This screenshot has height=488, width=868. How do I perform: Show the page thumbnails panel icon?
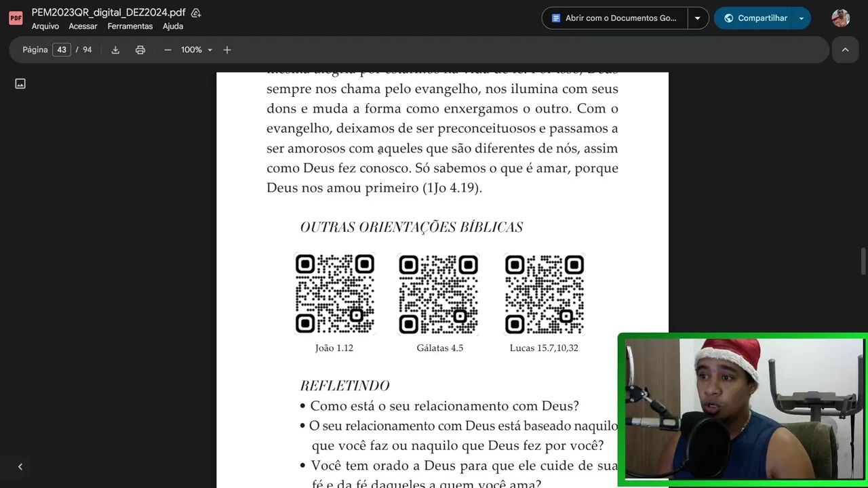20,83
